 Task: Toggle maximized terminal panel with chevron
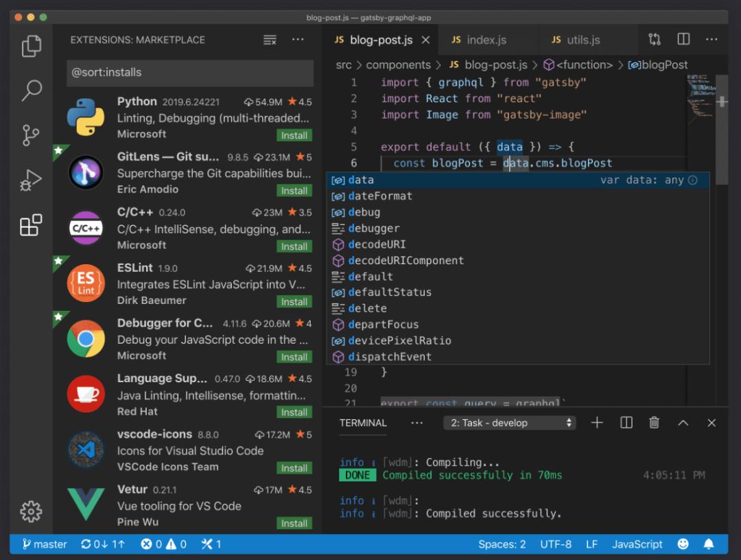[x=683, y=423]
